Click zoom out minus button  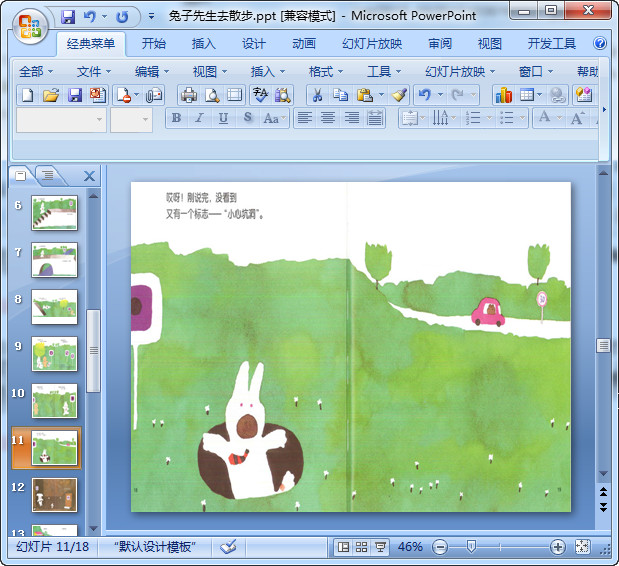tap(439, 547)
